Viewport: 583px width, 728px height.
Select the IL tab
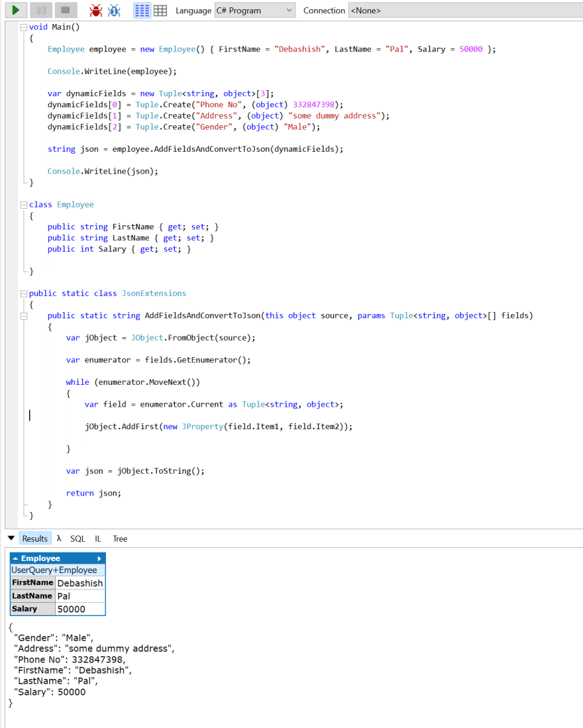pyautogui.click(x=98, y=539)
